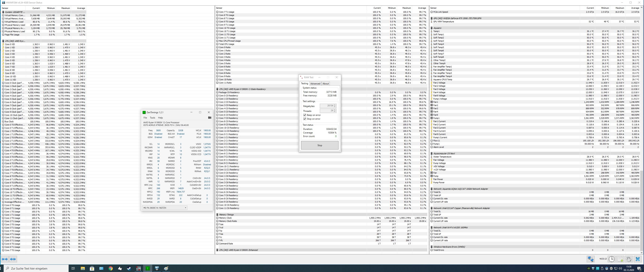The height and width of the screenshot is (272, 644).
Task: Open Microsoft Store from taskbar
Action: click(92, 268)
